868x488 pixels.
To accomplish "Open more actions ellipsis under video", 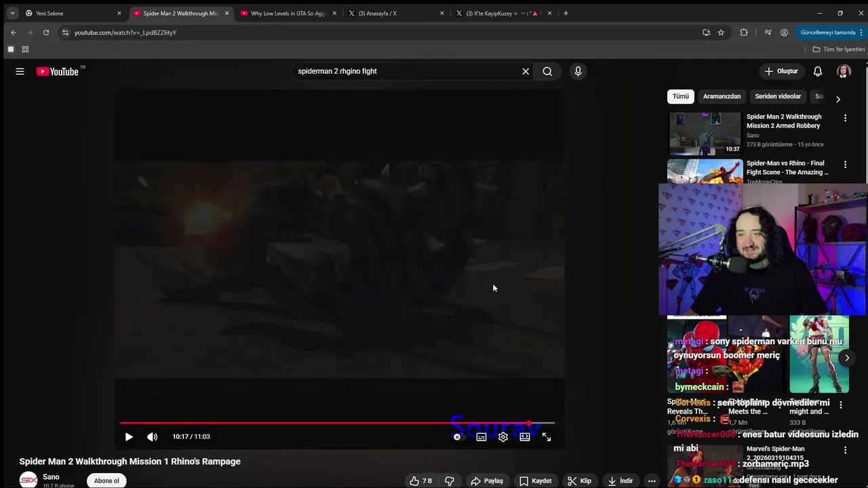I will click(x=652, y=481).
